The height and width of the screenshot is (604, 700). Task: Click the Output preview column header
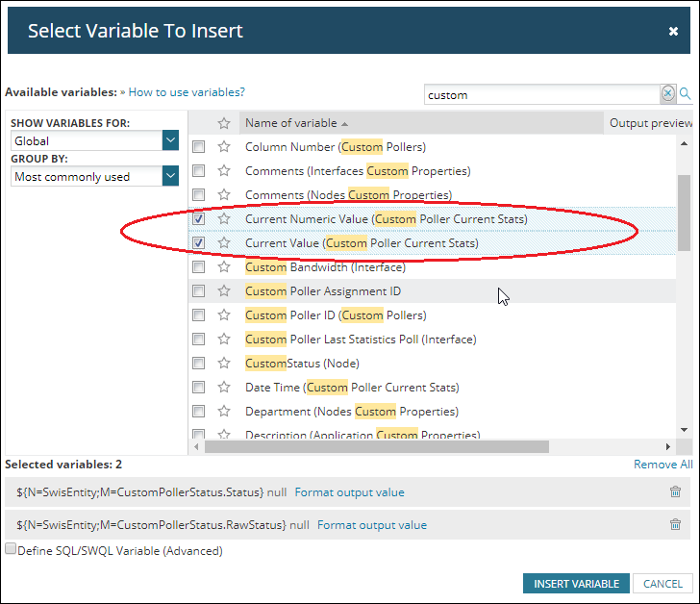(651, 123)
